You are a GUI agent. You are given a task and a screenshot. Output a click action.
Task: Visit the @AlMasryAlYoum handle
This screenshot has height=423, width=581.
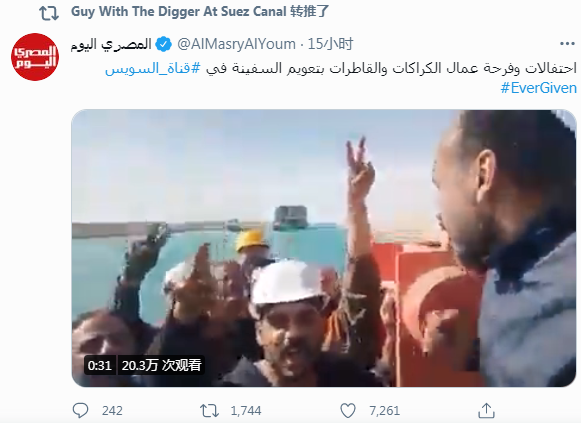(x=236, y=44)
